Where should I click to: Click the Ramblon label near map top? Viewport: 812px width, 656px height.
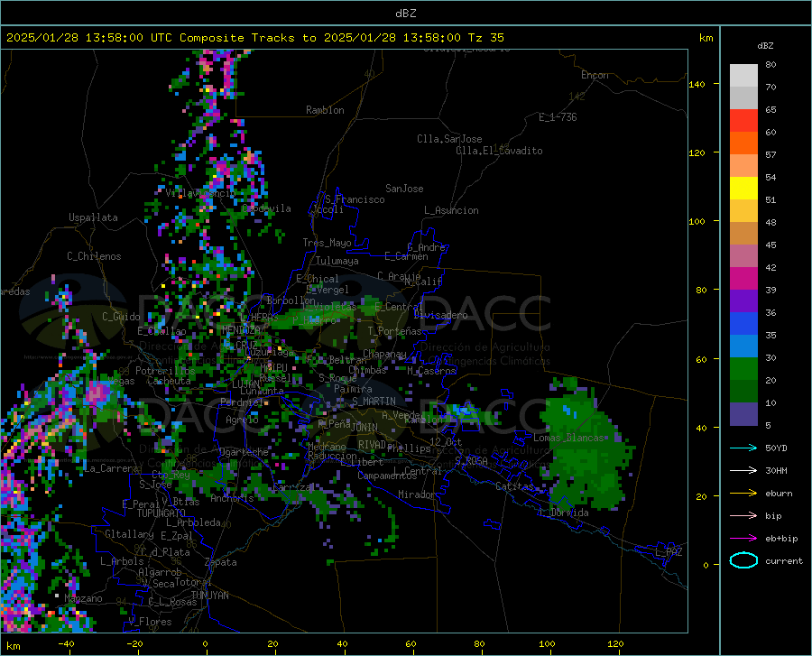[325, 110]
